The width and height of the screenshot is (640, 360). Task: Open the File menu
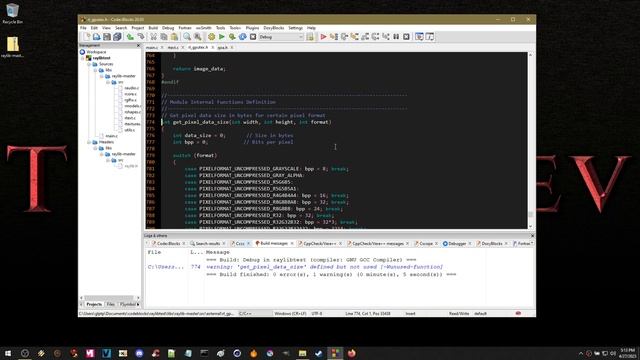tap(83, 28)
